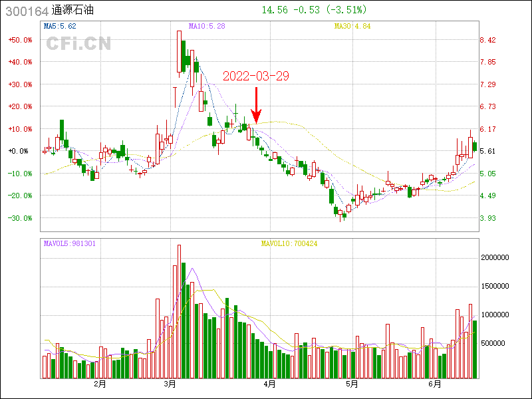Click the -30.0% left axis label
This screenshot has height=399, width=532.
[20, 218]
